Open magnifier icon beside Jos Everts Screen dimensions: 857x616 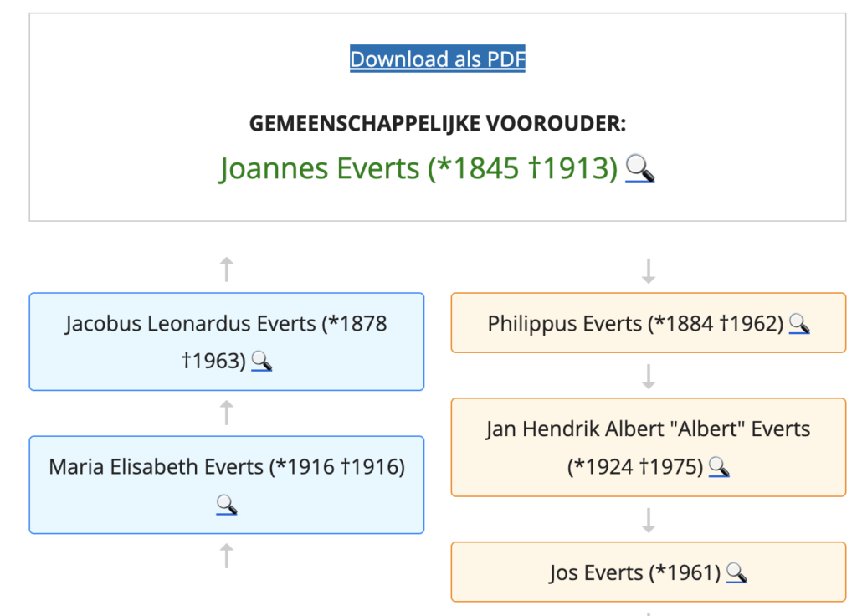point(736,572)
